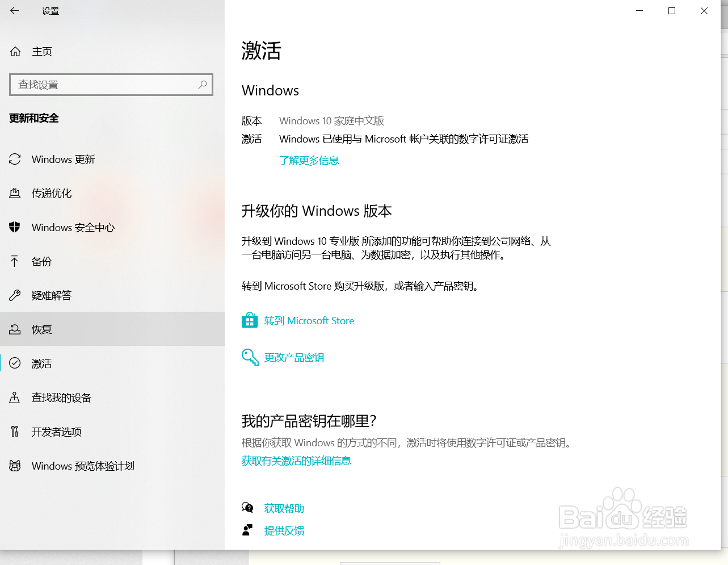Click the Delivery Optimization (传递优化) icon
Screen dimensions: 728x565
point(15,194)
